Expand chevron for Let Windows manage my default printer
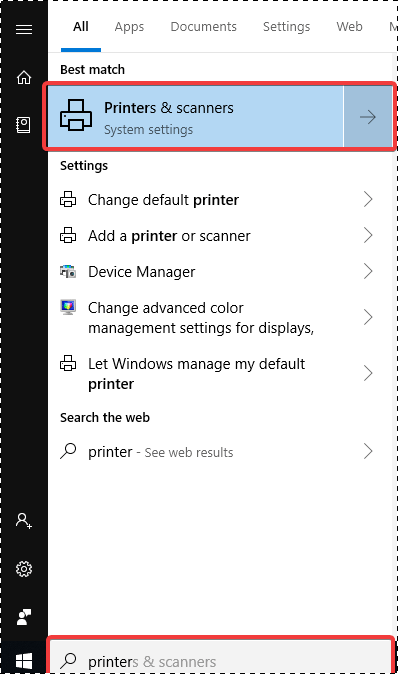Screen dimensions: 398x674 pyautogui.click(x=368, y=373)
